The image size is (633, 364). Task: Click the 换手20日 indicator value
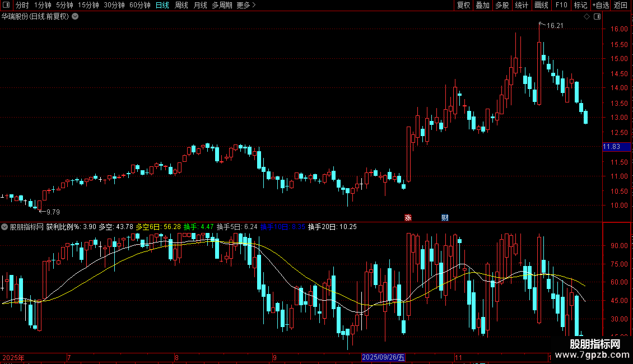332,227
